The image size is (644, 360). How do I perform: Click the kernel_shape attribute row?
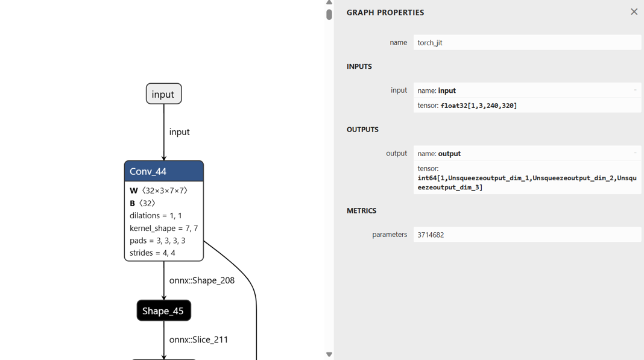pos(163,228)
